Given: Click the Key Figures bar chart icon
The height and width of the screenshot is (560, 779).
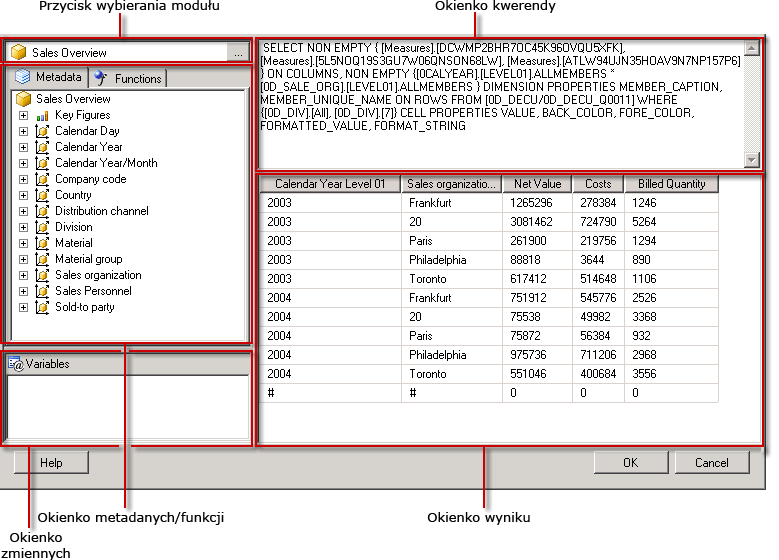Looking at the screenshot, I should (x=42, y=115).
